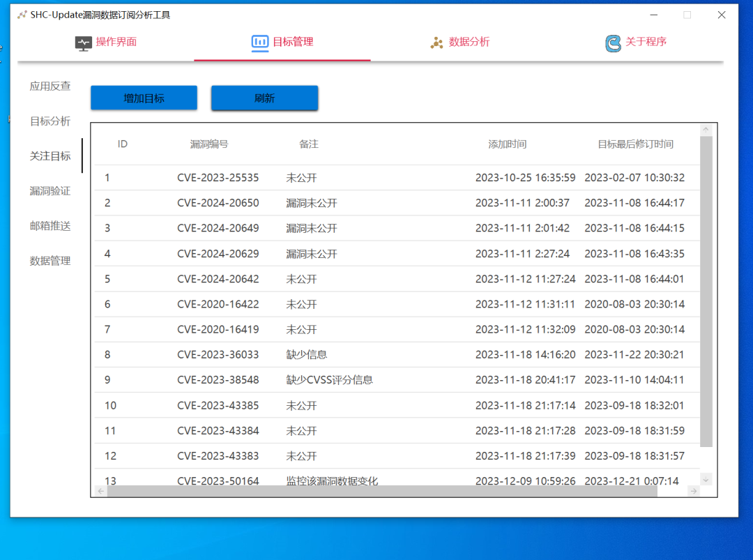Viewport: 753px width, 560px height.
Task: Minimize the SHC-Update window
Action: (x=653, y=15)
